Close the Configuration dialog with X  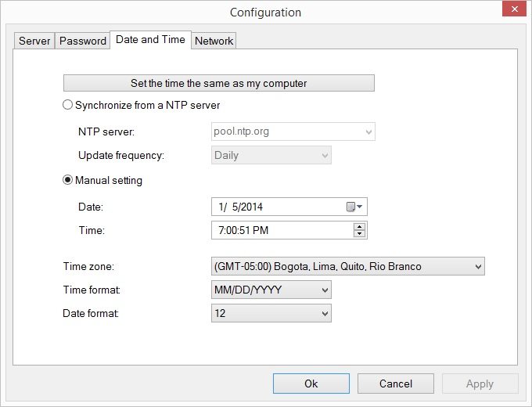click(514, 9)
